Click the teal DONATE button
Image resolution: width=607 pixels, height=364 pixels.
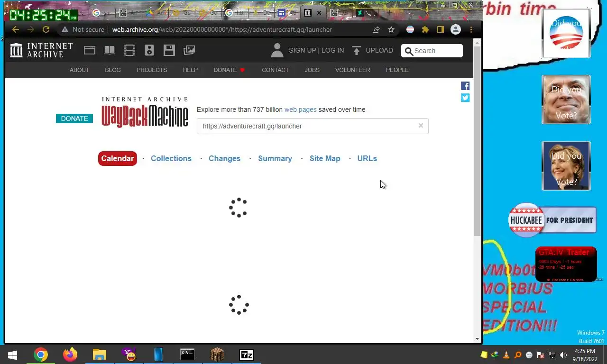pos(74,118)
